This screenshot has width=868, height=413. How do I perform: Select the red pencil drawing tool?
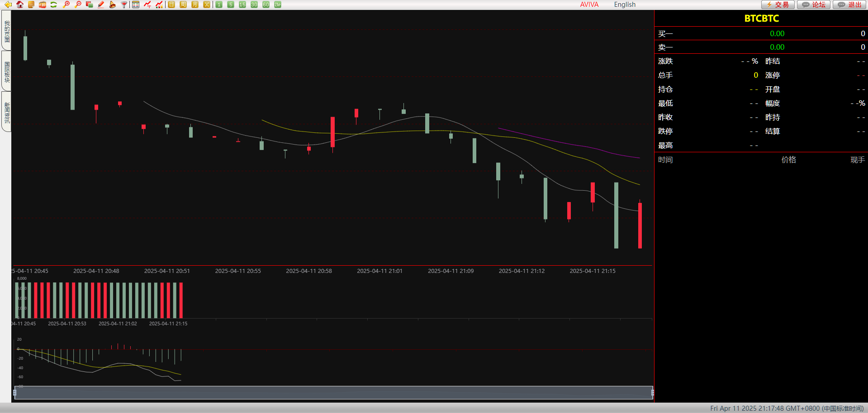pos(101,5)
